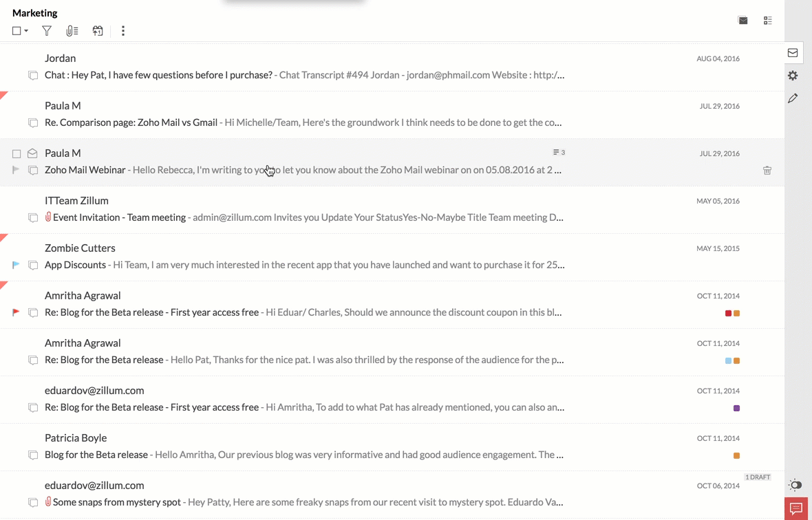The height and width of the screenshot is (520, 812).
Task: Click the purple tag on eduardov's email
Action: click(x=736, y=408)
